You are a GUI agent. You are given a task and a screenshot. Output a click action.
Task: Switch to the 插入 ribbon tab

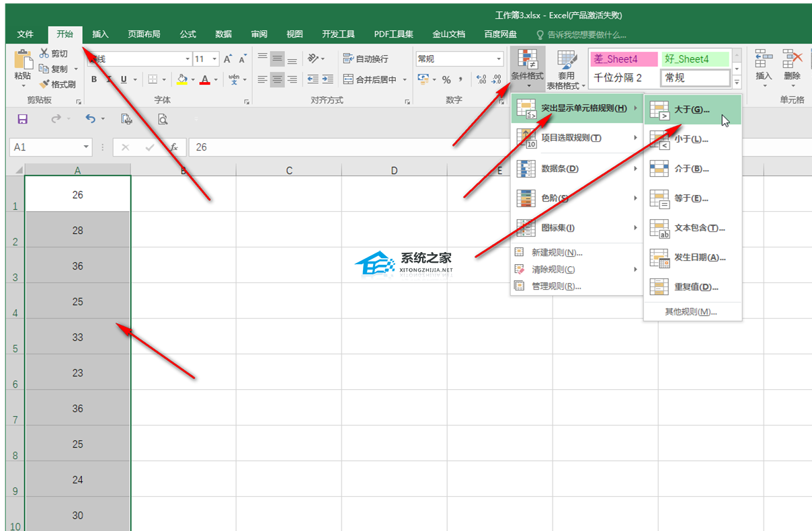coord(100,34)
